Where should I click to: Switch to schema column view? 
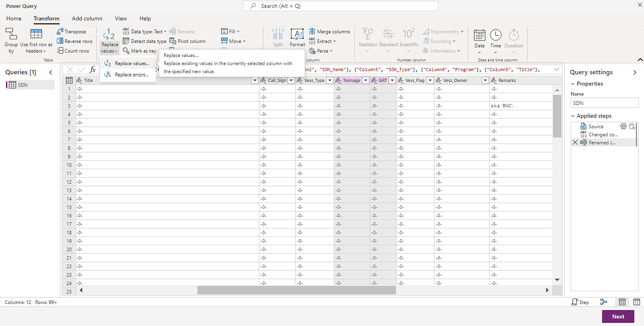coord(636,302)
